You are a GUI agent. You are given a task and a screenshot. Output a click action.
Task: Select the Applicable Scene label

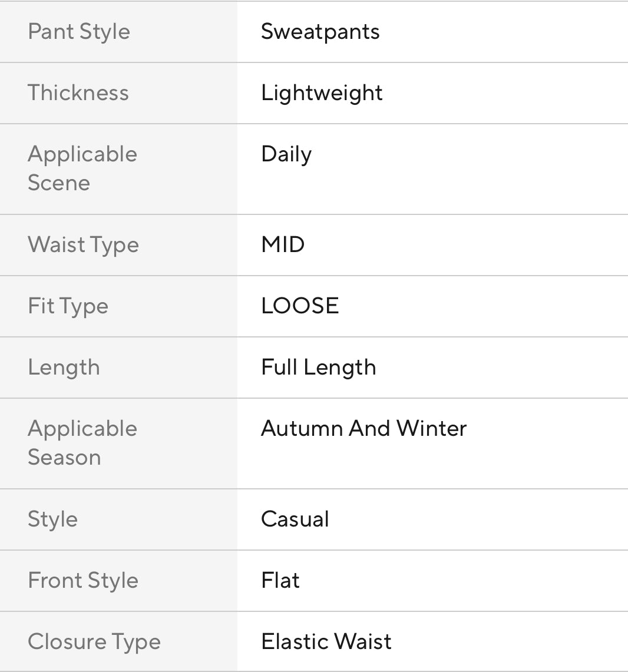tap(82, 168)
